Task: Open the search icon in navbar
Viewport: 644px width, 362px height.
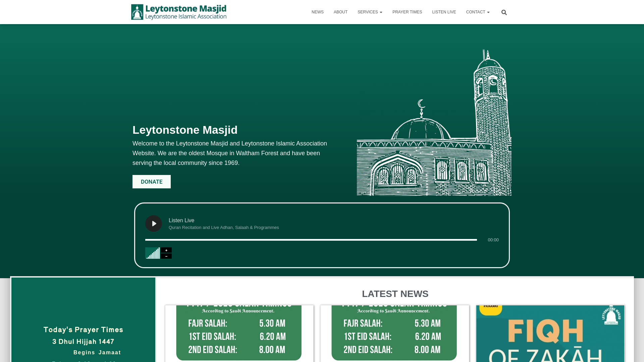Action: (x=504, y=12)
